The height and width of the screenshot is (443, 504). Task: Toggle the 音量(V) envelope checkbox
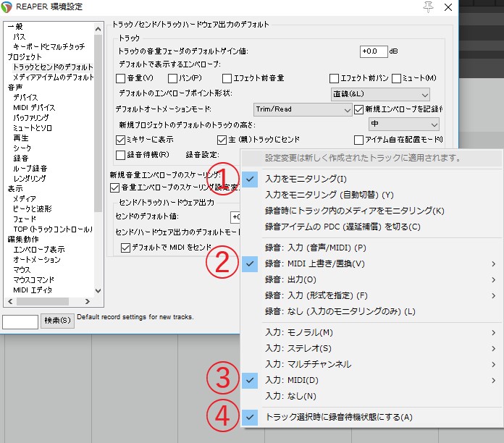(x=120, y=78)
